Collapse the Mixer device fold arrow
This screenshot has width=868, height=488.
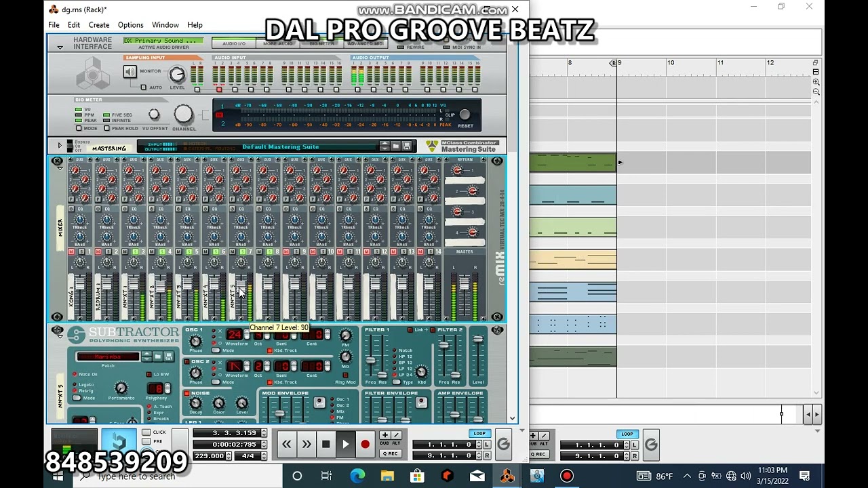[x=60, y=169]
